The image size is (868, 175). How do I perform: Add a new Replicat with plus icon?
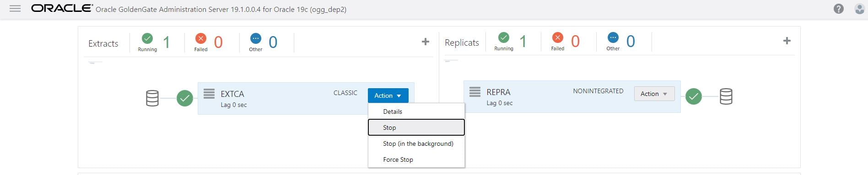click(x=787, y=41)
